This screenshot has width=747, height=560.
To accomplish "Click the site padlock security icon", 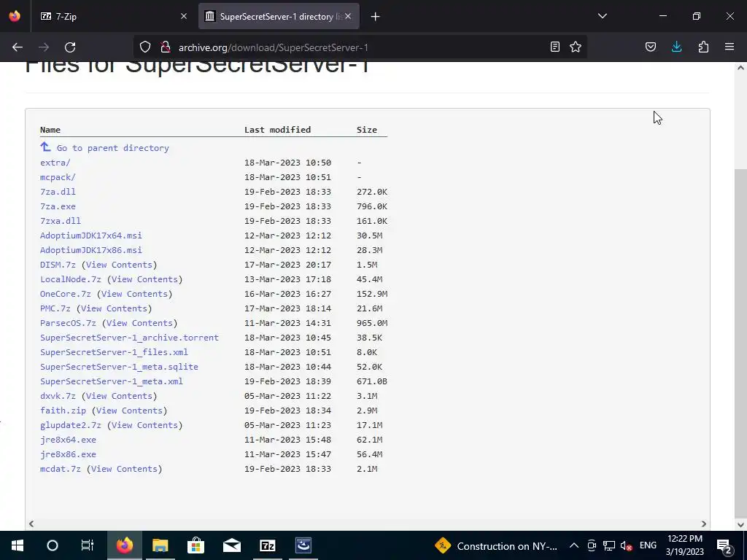I will (x=166, y=47).
